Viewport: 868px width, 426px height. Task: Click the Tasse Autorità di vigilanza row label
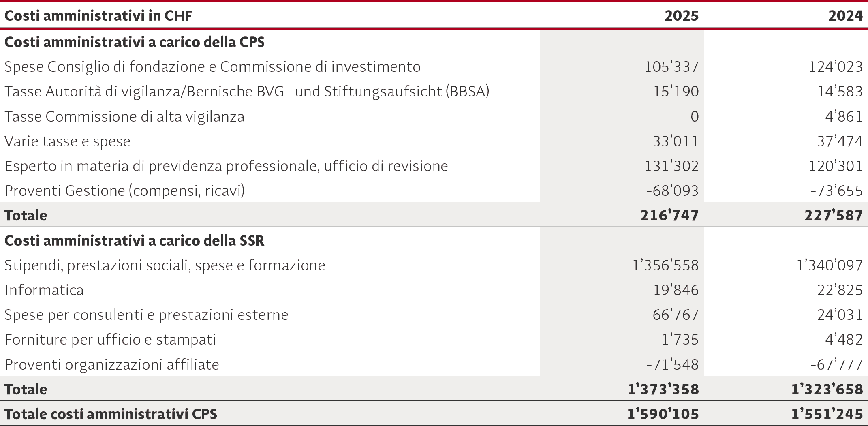coord(247,92)
